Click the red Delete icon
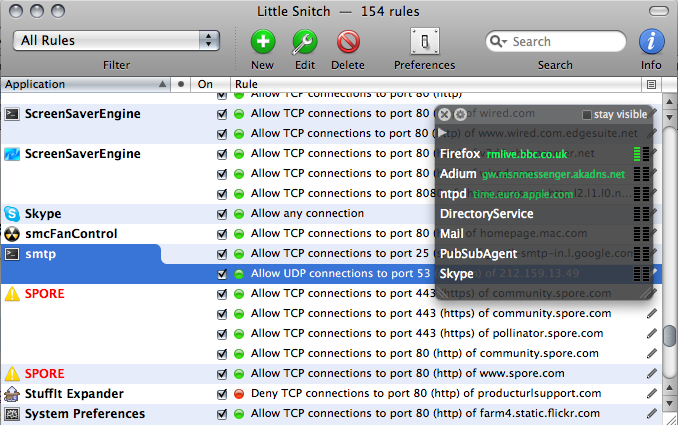This screenshot has width=678, height=425. pos(348,42)
